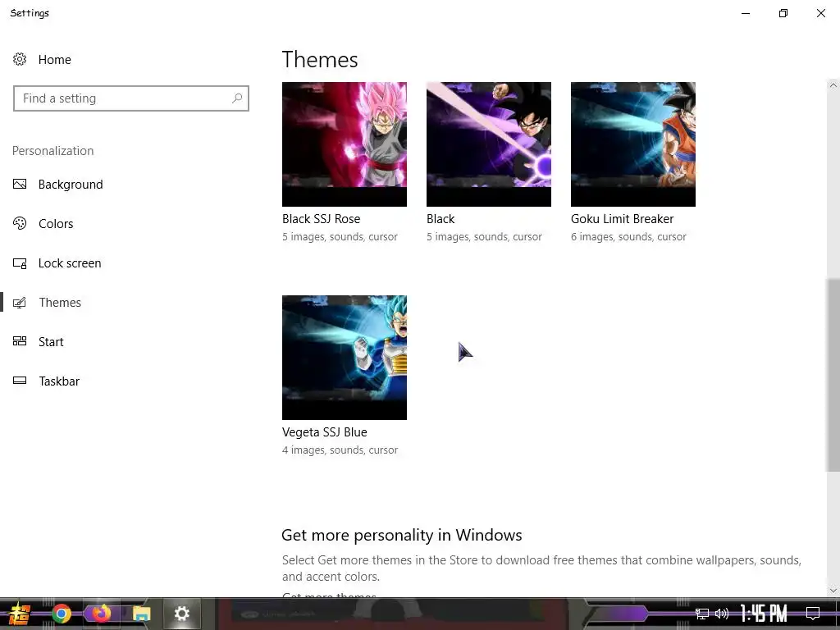Launch Google Chrome from taskbar

click(62, 614)
